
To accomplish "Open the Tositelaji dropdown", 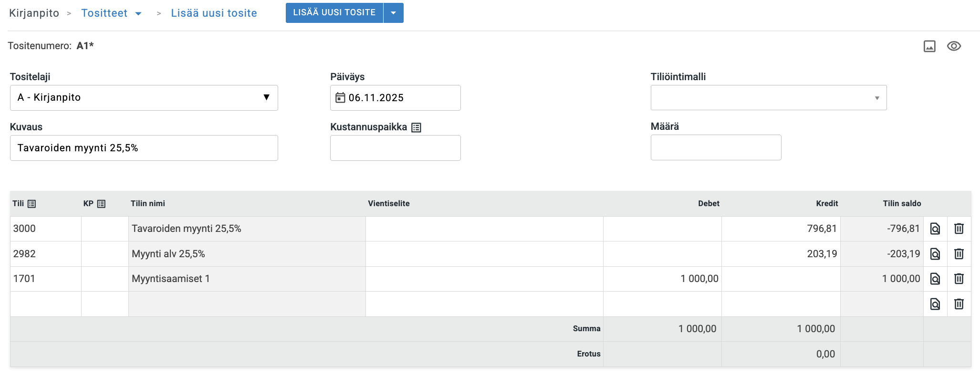I will click(144, 98).
